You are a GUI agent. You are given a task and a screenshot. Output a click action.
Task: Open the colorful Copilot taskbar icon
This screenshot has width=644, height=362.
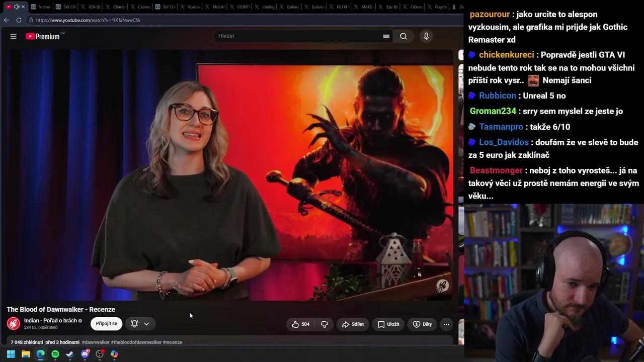(x=115, y=354)
